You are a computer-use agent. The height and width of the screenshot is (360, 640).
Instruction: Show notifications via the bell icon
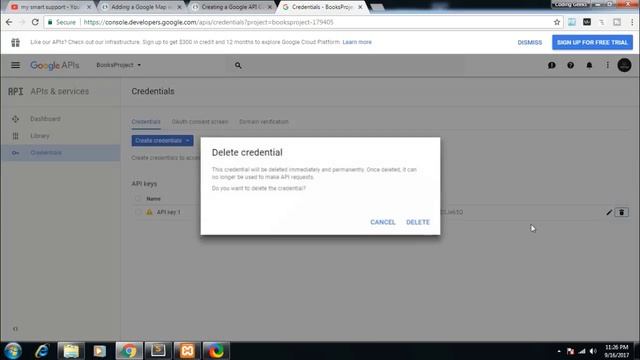[x=589, y=65]
